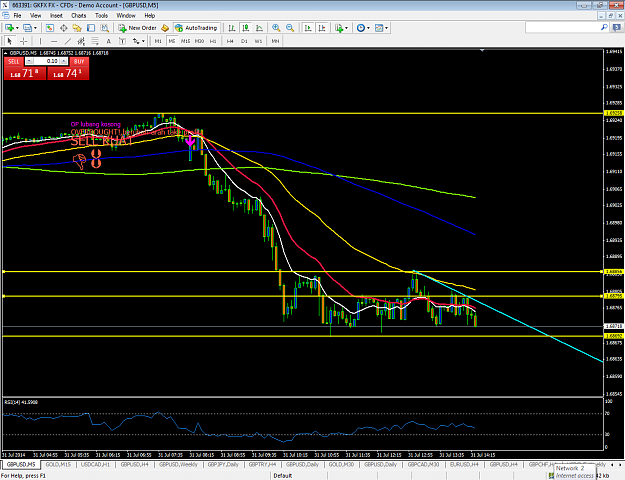The height and width of the screenshot is (480, 625).
Task: Open the Profiles icon
Action: click(x=27, y=28)
